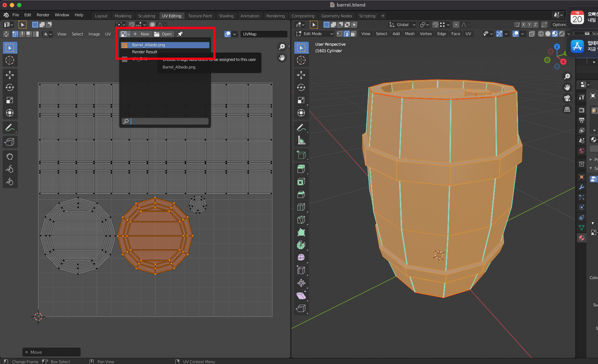Open the Mesh menu in viewport header
This screenshot has height=364, width=598.
410,34
